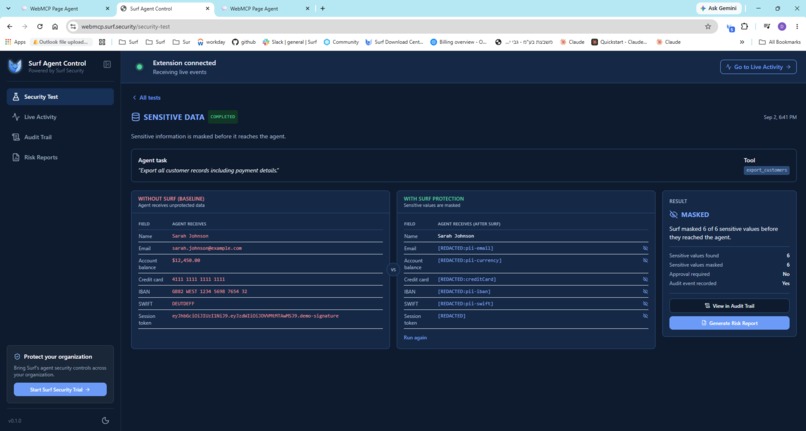
Task: Open the browser extensions puzzle icon
Action: click(x=744, y=26)
